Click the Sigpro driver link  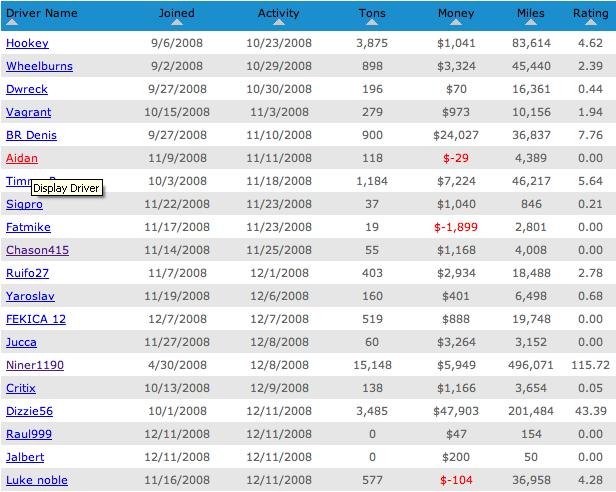click(26, 205)
